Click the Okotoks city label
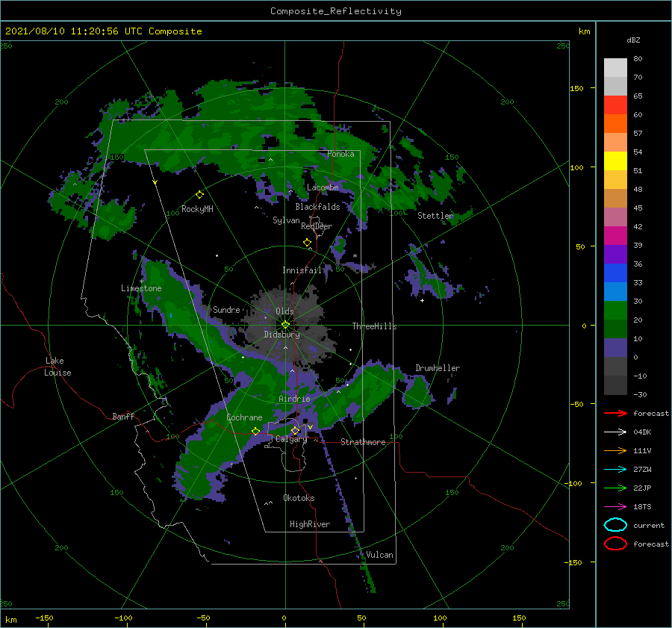Screen dimensions: 672x628 click(x=299, y=498)
